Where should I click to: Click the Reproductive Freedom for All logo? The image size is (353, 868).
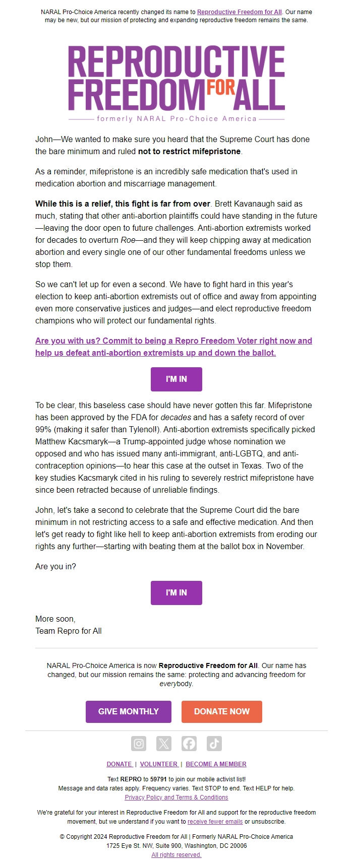pyautogui.click(x=177, y=81)
